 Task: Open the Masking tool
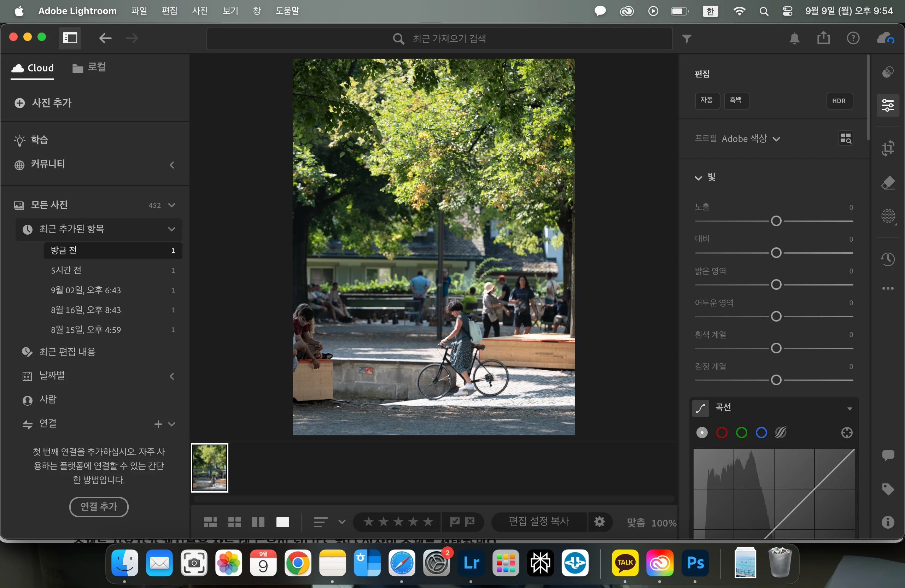pyautogui.click(x=888, y=216)
